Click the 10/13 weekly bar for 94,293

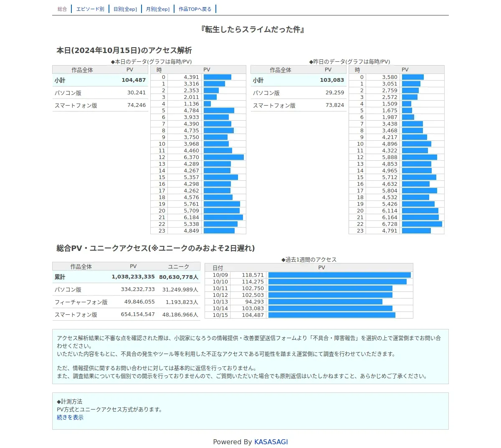[x=325, y=302]
